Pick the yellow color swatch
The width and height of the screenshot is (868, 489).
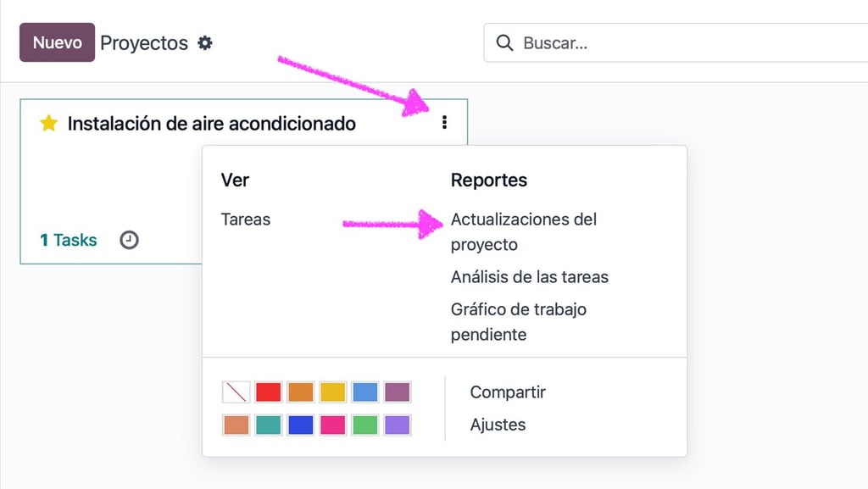[332, 392]
